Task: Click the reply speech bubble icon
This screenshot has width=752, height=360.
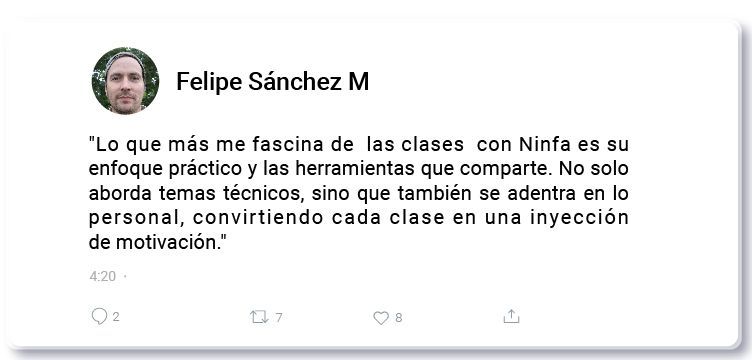Action: tap(99, 316)
